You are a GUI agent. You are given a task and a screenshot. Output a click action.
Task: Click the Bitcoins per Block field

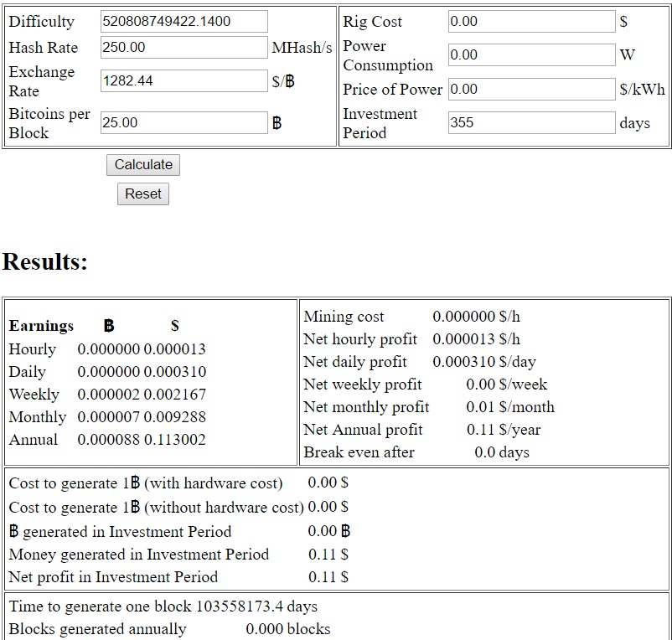coord(184,123)
